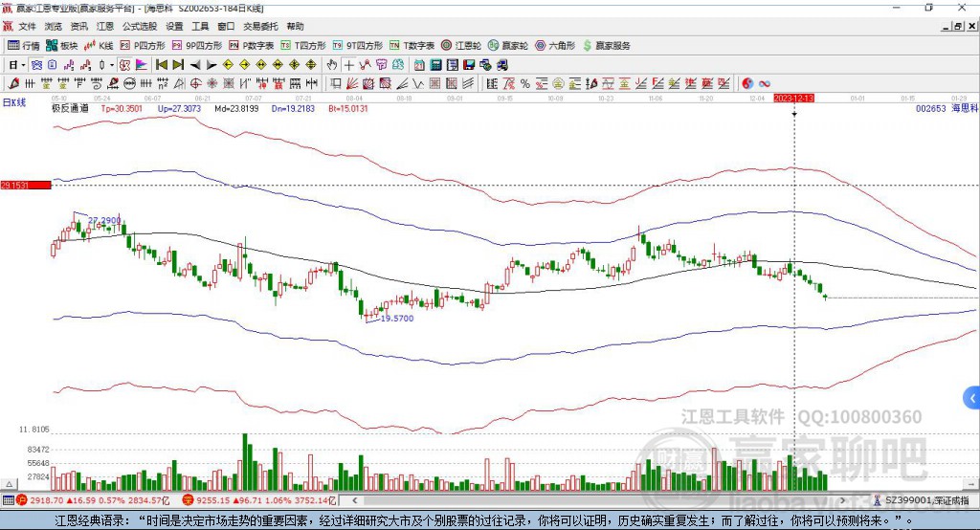Click the colorful triangle chart icon
Image resolution: width=980 pixels, height=530 pixels.
(142, 65)
